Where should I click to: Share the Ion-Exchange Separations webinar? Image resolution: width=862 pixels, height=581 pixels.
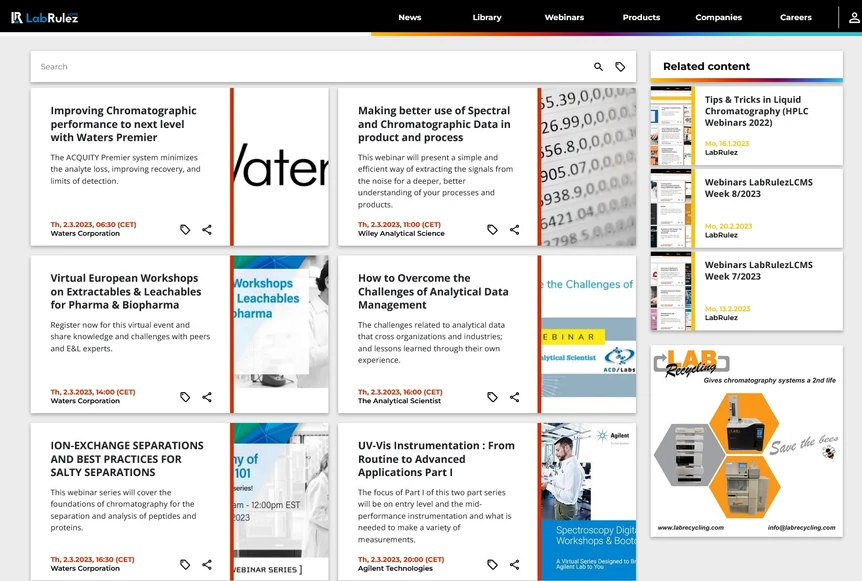click(x=207, y=565)
